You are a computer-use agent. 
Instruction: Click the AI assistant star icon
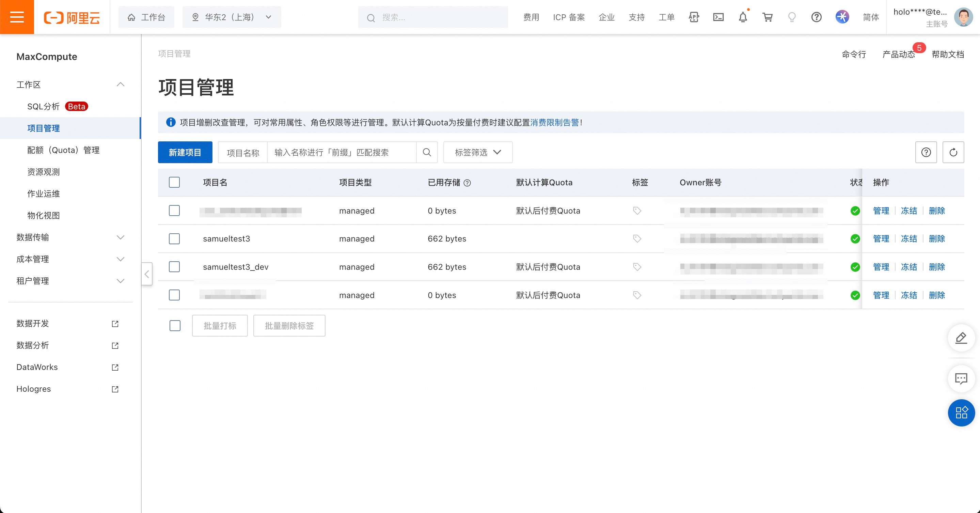842,17
